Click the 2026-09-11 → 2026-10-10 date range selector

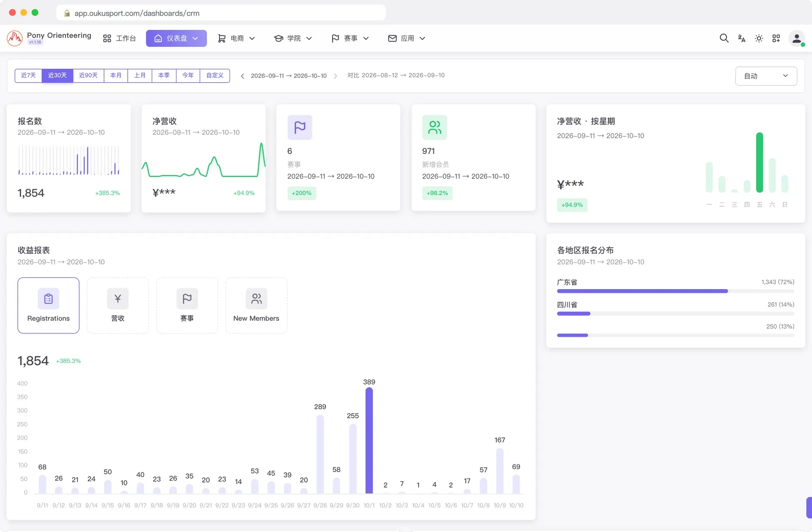coord(289,76)
